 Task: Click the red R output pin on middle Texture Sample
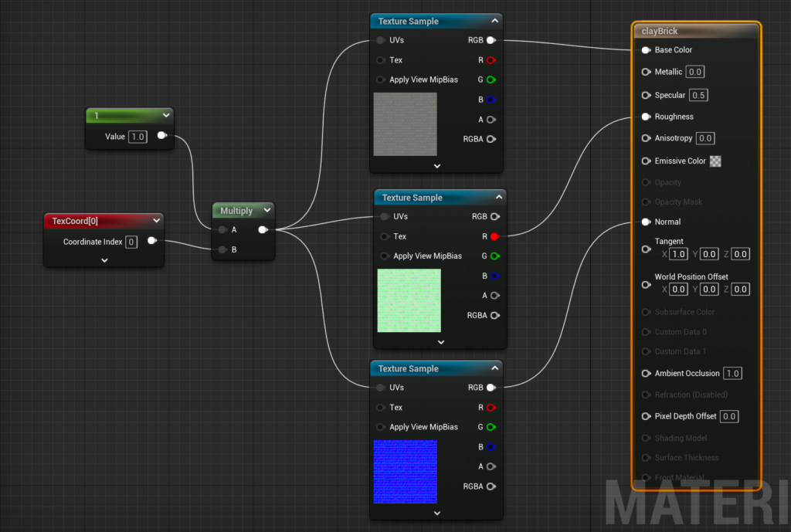pos(494,236)
